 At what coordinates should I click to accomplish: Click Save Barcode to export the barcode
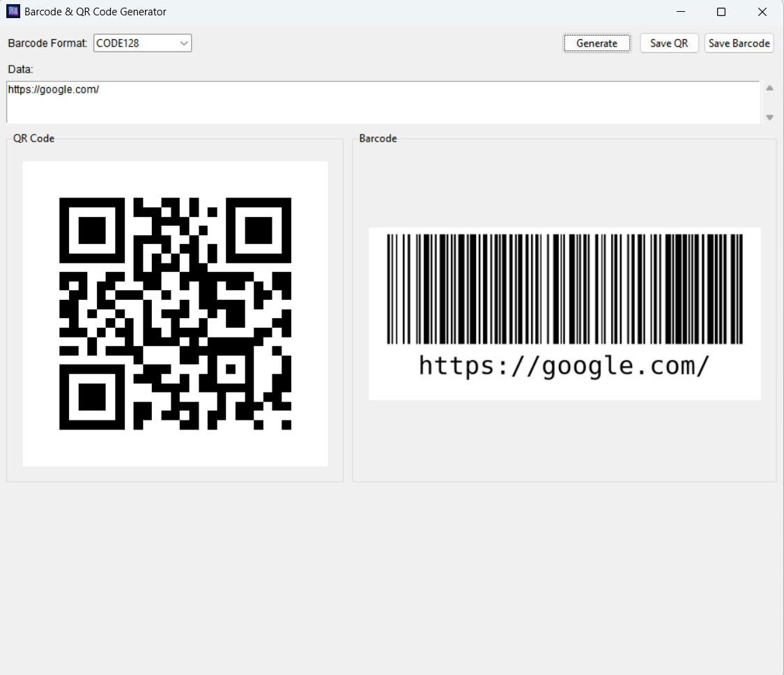[x=739, y=43]
